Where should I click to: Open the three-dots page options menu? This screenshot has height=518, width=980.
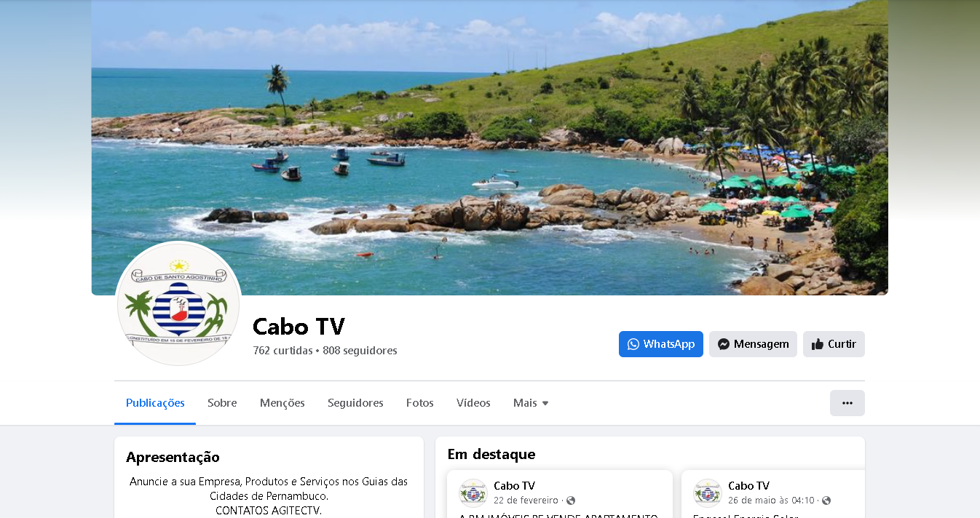(x=847, y=403)
